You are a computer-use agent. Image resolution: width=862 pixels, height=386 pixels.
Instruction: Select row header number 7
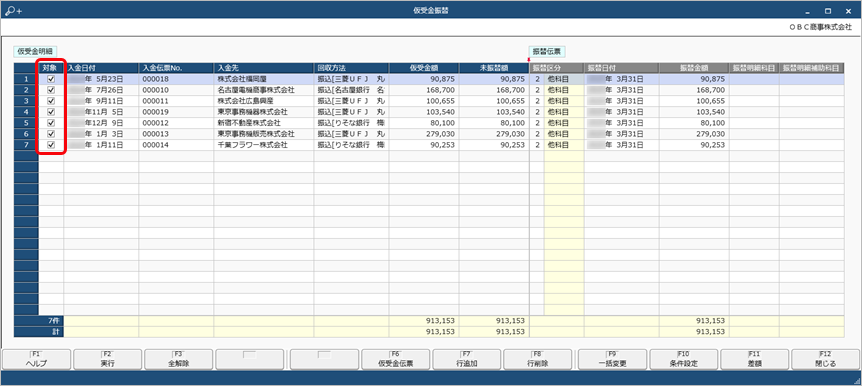click(26, 145)
